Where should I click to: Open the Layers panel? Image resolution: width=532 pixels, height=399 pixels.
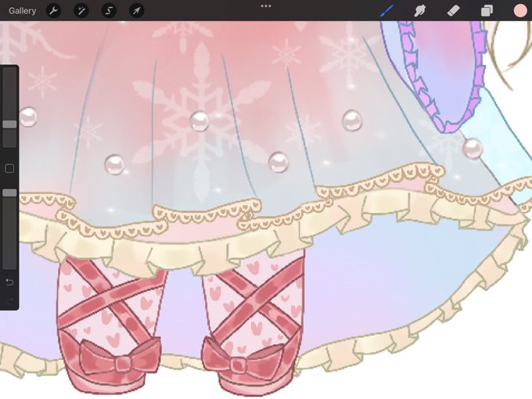tap(487, 10)
